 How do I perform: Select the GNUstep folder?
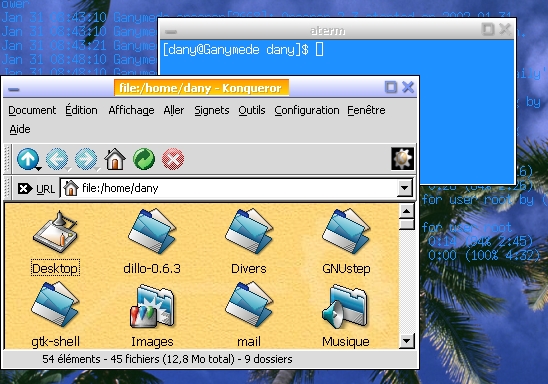(x=346, y=231)
